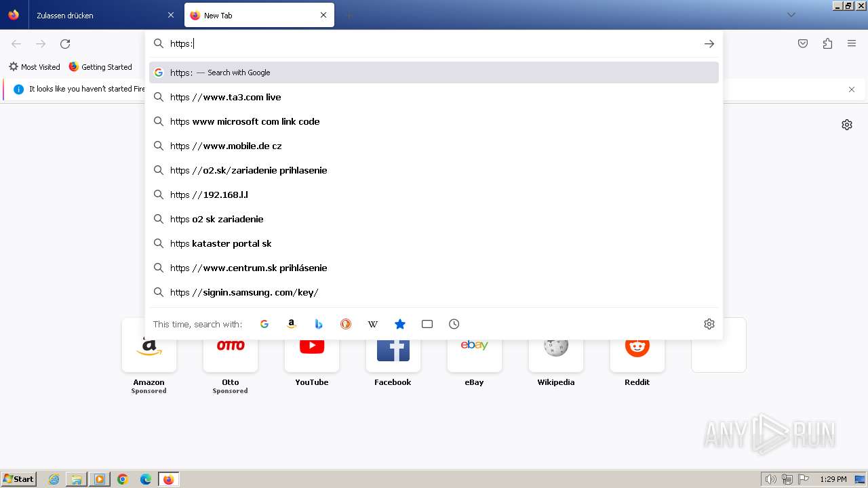Choose suggestion www.centrum.sk prihlásenie

pos(434,268)
